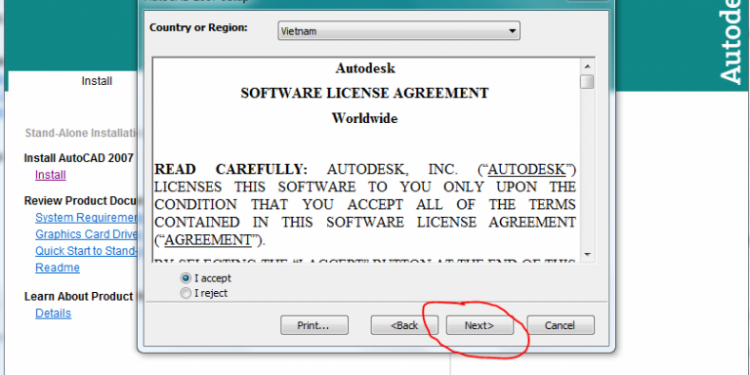The width and height of the screenshot is (750, 375).
Task: Open the Readme link
Action: (x=57, y=267)
